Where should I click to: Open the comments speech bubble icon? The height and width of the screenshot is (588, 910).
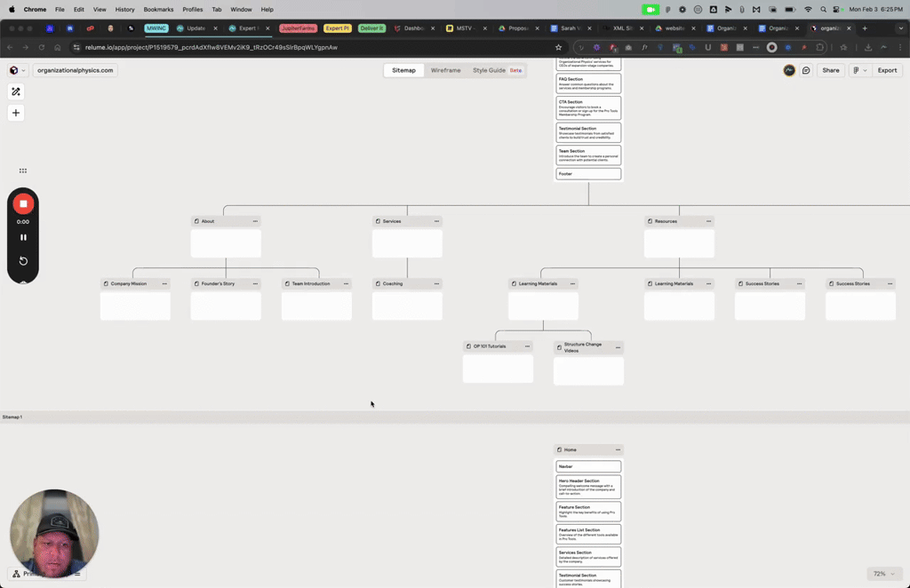[806, 70]
